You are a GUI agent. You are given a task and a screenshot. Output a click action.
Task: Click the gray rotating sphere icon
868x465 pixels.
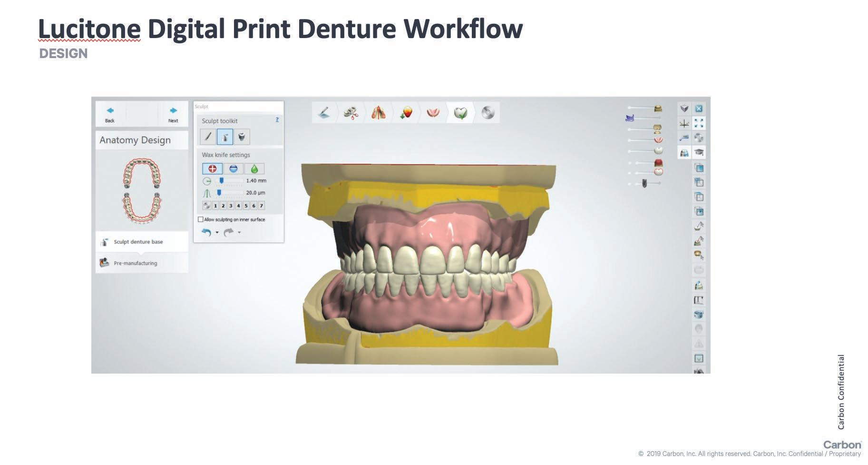pyautogui.click(x=699, y=138)
